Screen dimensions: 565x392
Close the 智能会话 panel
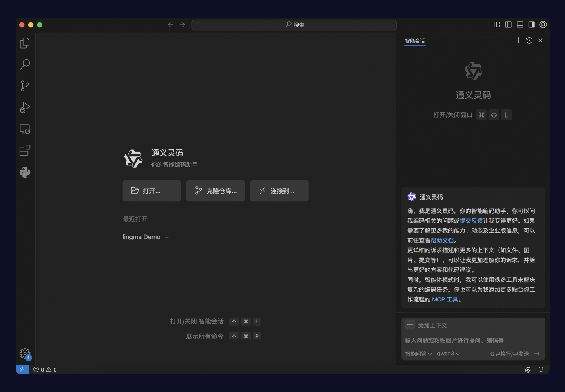coord(541,40)
